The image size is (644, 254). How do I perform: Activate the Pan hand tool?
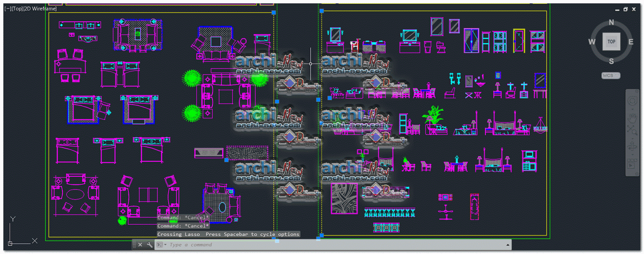coord(632,118)
